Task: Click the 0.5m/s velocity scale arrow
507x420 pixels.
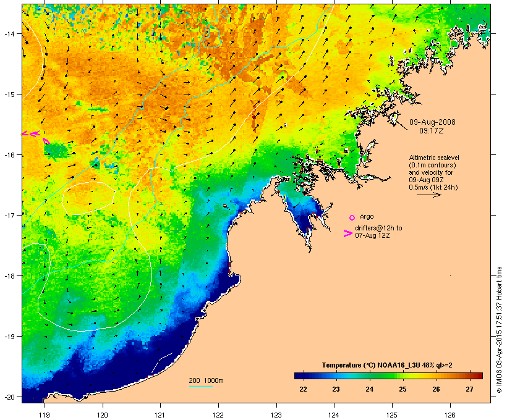Action: [x=428, y=195]
